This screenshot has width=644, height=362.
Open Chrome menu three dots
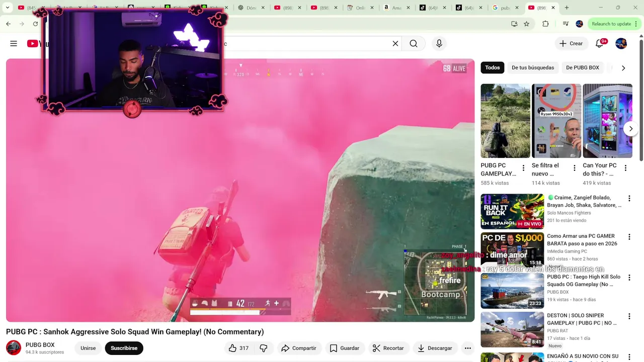tap(636, 24)
